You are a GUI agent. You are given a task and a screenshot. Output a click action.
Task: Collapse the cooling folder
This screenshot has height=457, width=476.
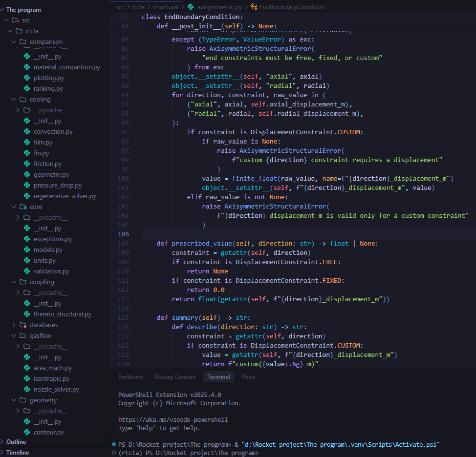(x=14, y=100)
